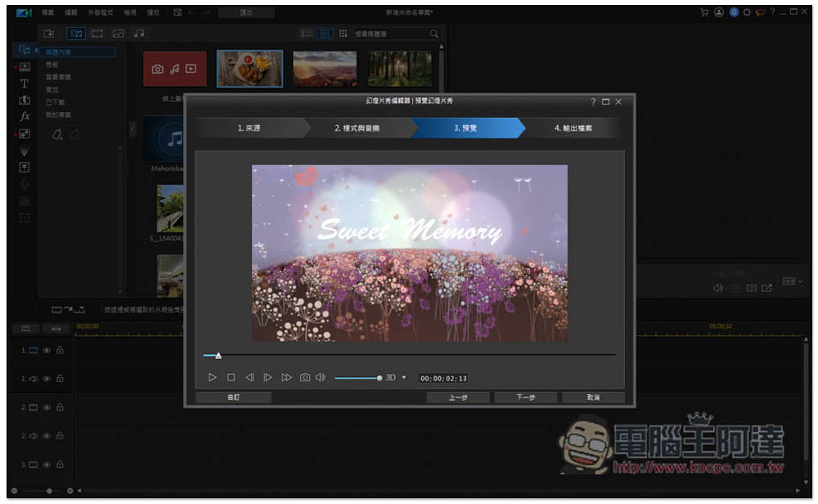Click the fast forward button
Viewport: 818px width, 504px height.
click(x=286, y=377)
